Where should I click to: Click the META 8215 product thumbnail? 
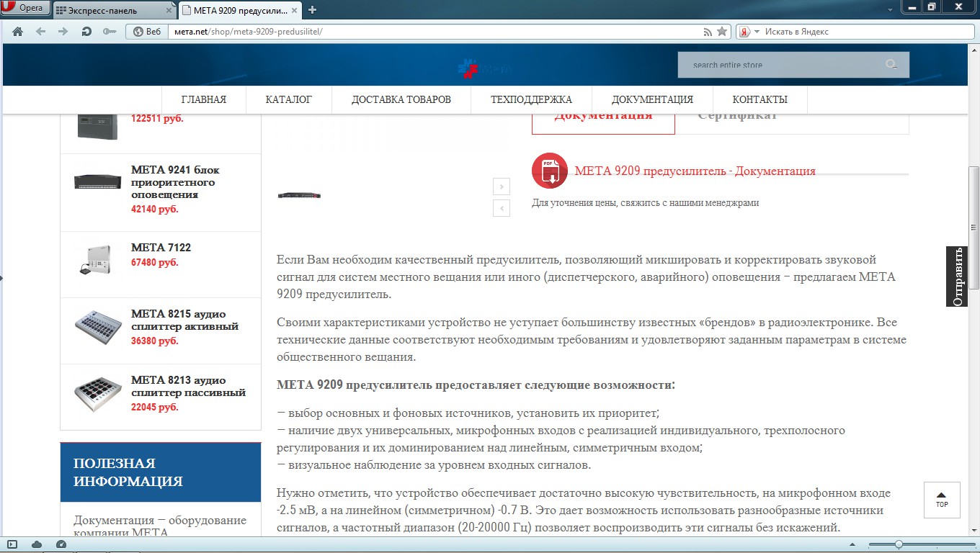98,327
